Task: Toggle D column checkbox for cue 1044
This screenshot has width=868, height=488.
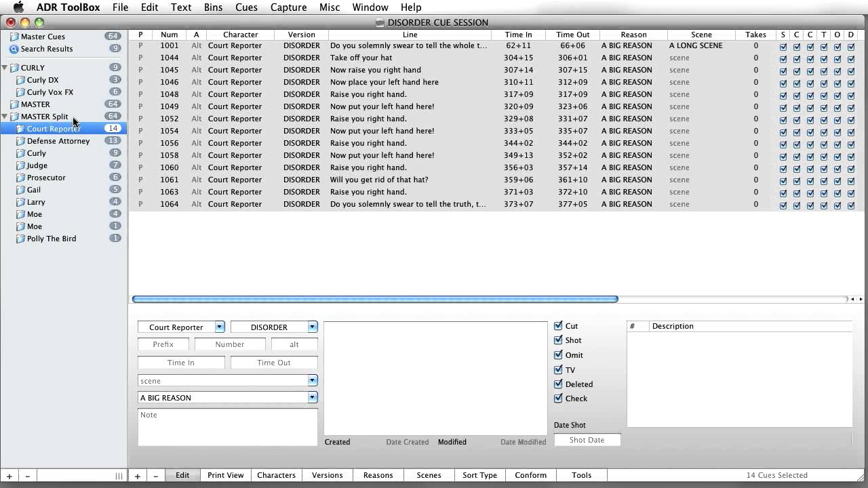Action: 851,58
